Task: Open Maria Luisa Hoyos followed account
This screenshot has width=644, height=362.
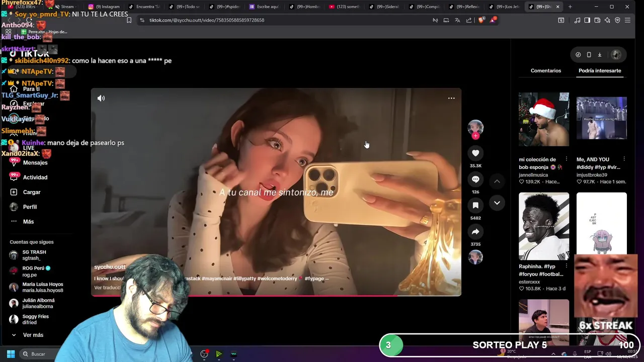Action: [36, 287]
